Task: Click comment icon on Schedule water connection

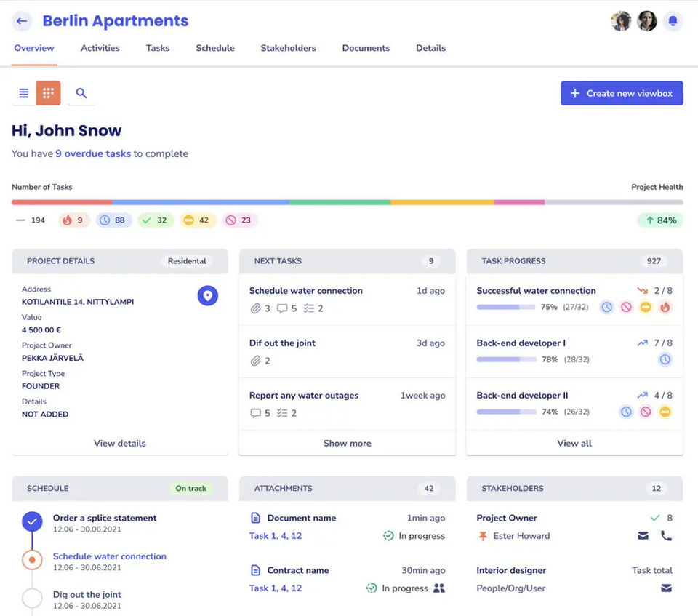Action: coord(282,308)
